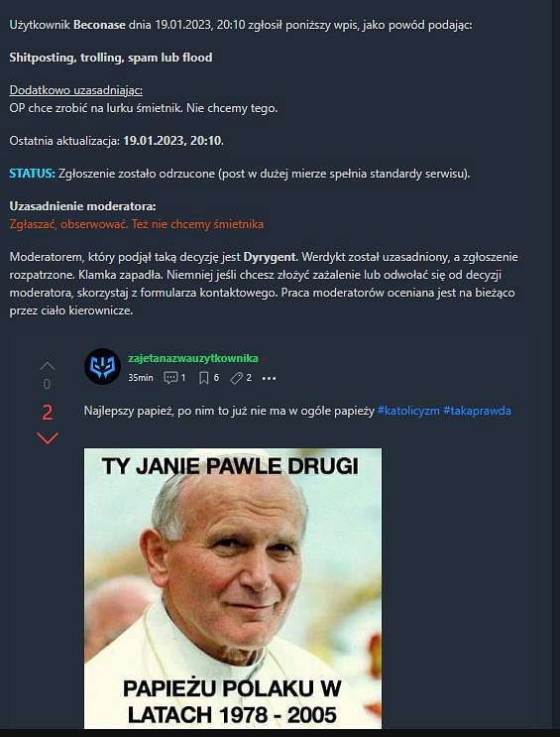The width and height of the screenshot is (560, 737).
Task: Click the downvote count number 2
Action: point(47,413)
